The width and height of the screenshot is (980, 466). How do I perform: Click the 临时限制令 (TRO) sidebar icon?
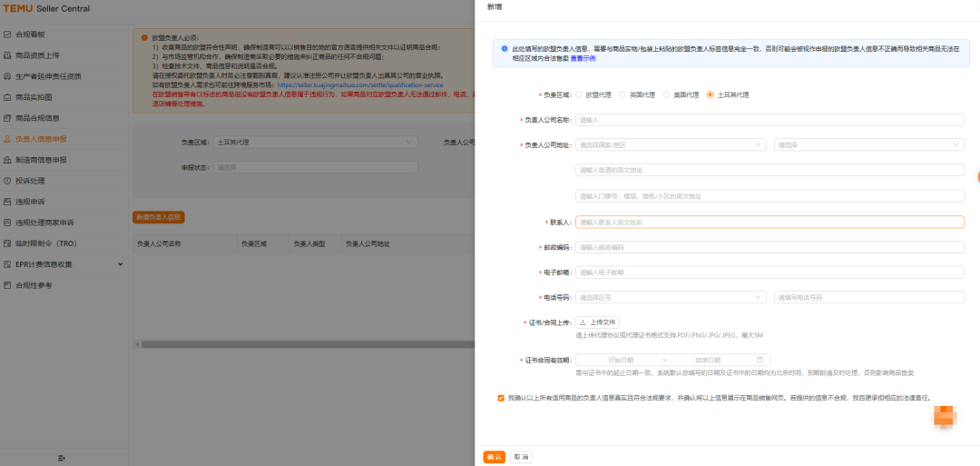coord(7,243)
